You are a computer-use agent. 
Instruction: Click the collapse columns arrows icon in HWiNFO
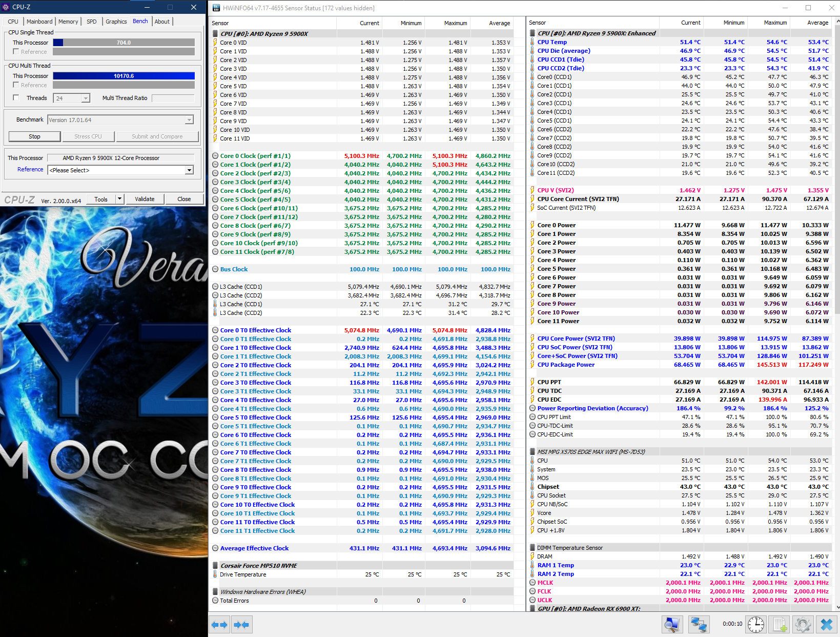pyautogui.click(x=241, y=625)
